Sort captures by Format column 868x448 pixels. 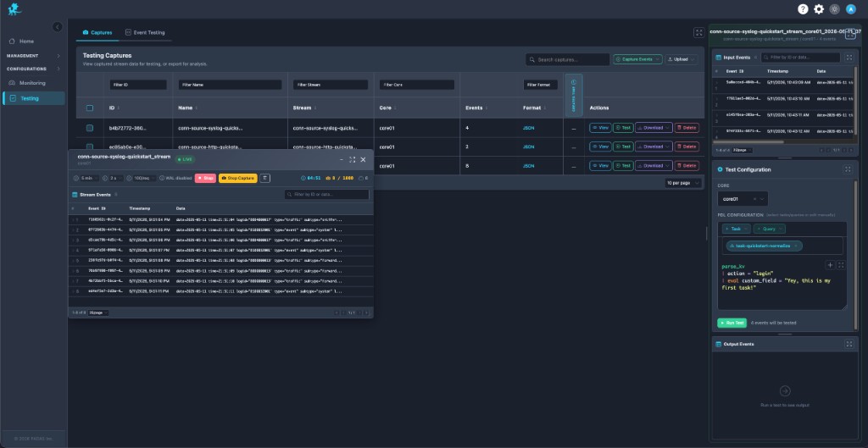point(535,108)
